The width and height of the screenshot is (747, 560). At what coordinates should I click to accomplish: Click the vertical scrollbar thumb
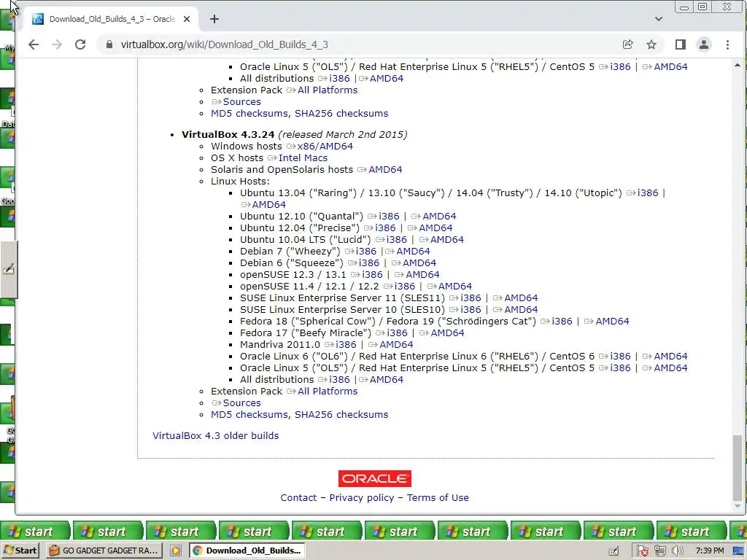737,467
